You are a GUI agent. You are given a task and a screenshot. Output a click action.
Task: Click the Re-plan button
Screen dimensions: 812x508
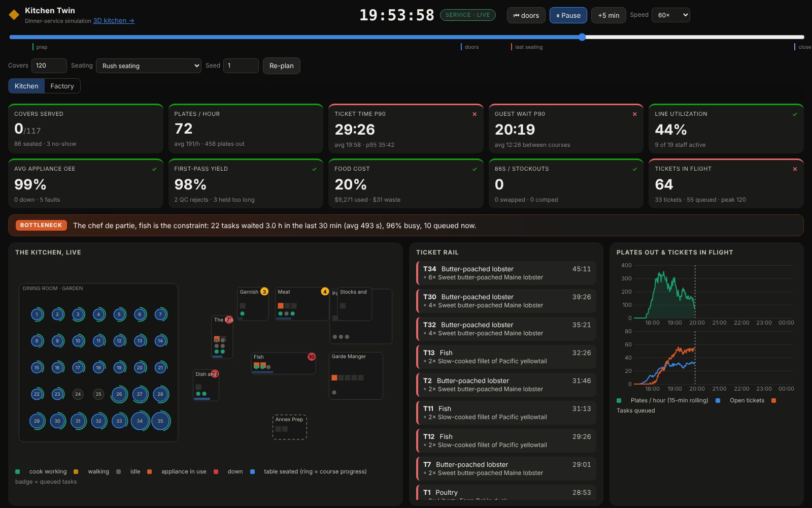[282, 66]
